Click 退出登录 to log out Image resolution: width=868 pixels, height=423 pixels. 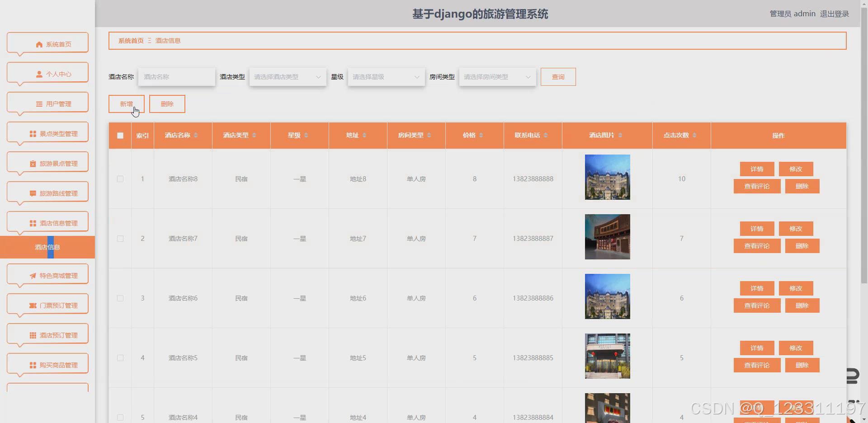tap(835, 14)
